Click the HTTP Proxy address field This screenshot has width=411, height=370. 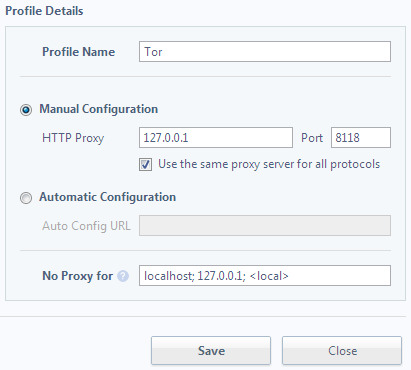tap(216, 137)
